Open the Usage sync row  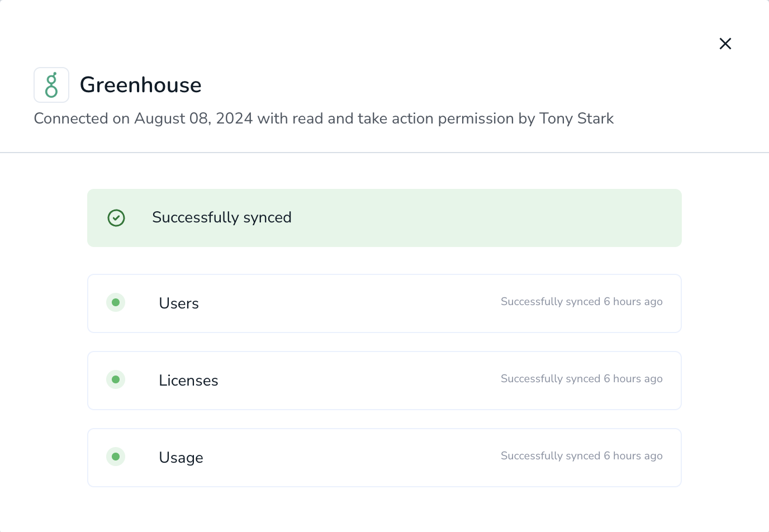pyautogui.click(x=385, y=458)
